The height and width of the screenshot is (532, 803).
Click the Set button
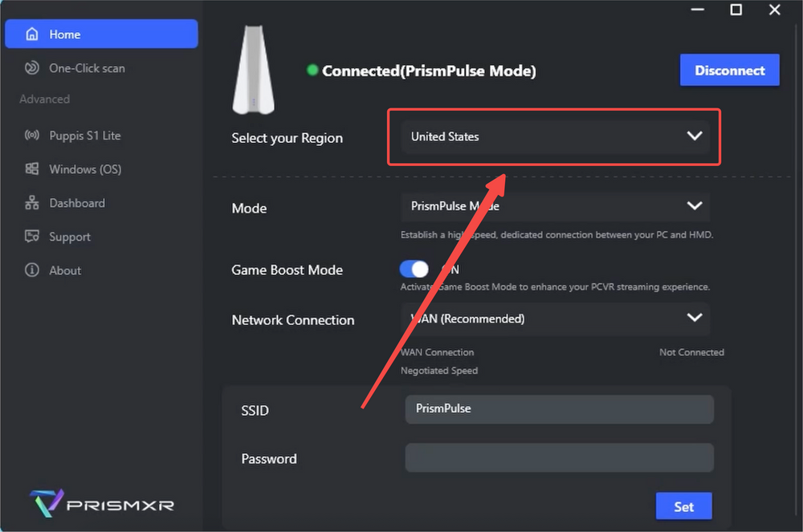click(683, 506)
